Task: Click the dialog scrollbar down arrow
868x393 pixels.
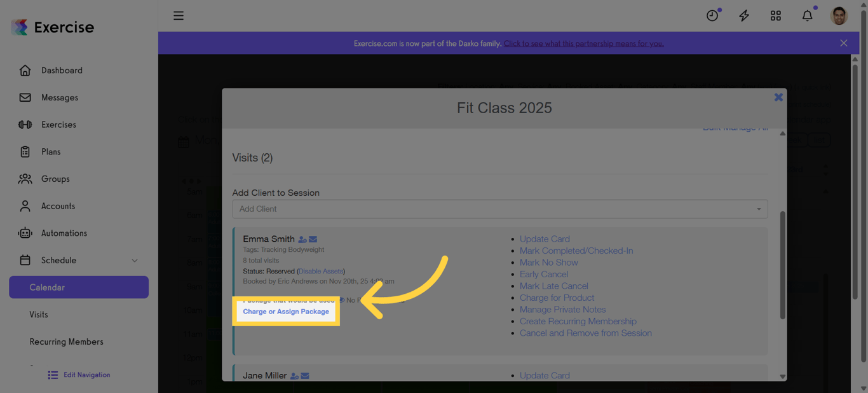Action: 782,376
